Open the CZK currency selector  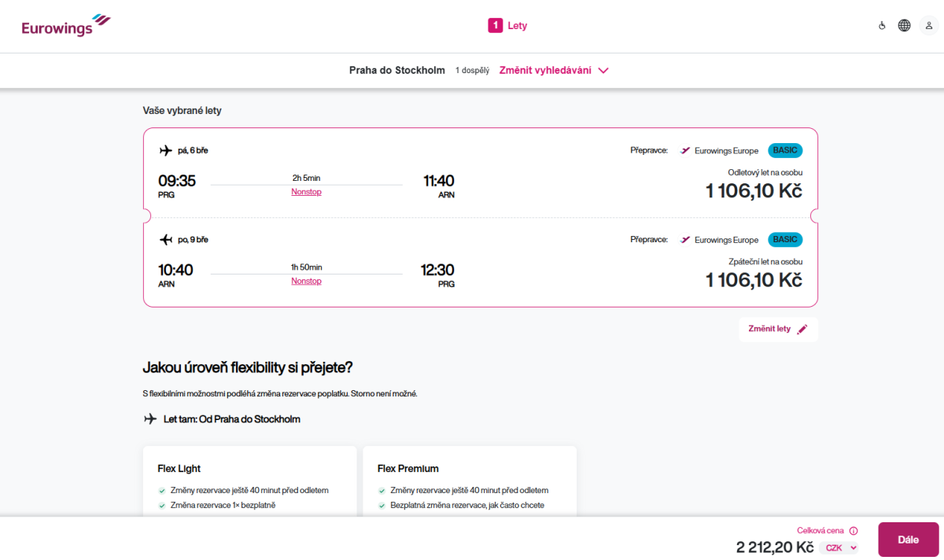[x=839, y=548]
